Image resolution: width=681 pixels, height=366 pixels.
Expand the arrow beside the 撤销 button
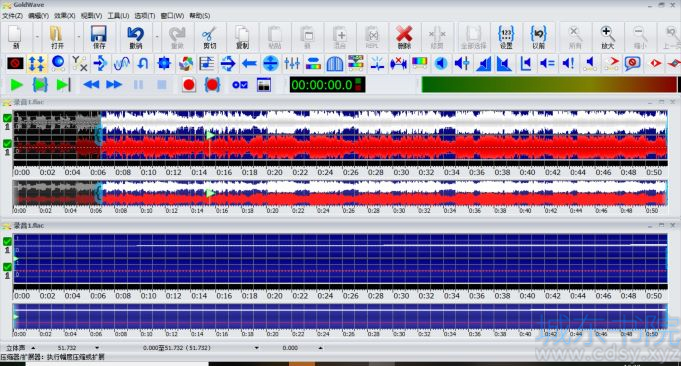(x=157, y=37)
